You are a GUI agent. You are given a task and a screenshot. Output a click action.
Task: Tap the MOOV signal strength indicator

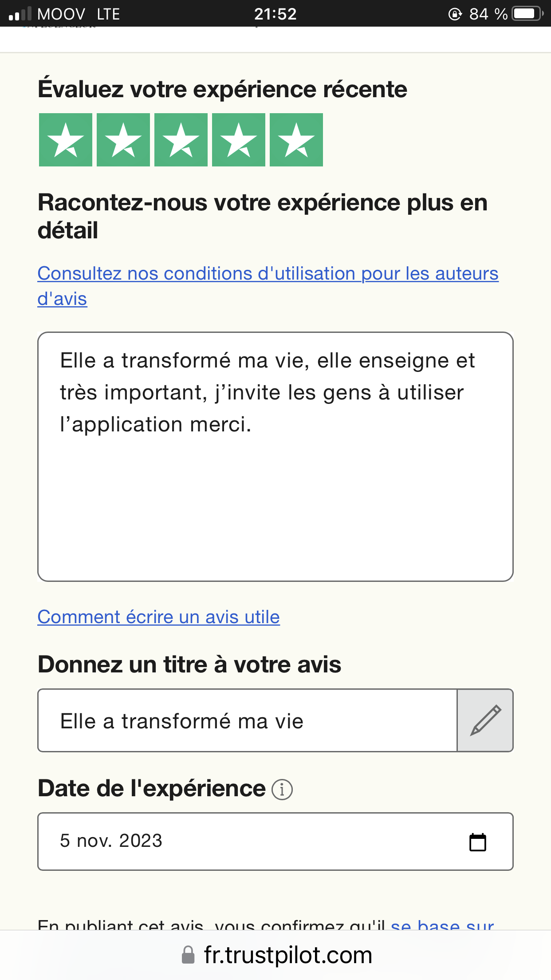click(x=20, y=14)
